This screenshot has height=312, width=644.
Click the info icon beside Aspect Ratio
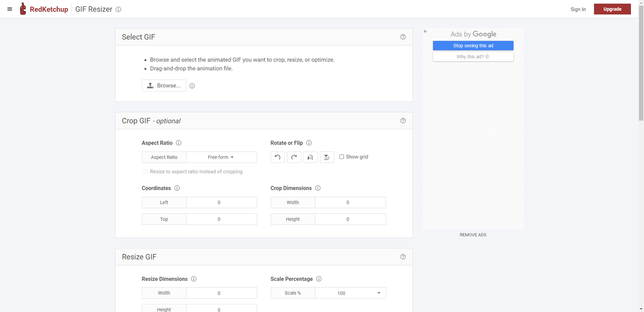pos(179,143)
